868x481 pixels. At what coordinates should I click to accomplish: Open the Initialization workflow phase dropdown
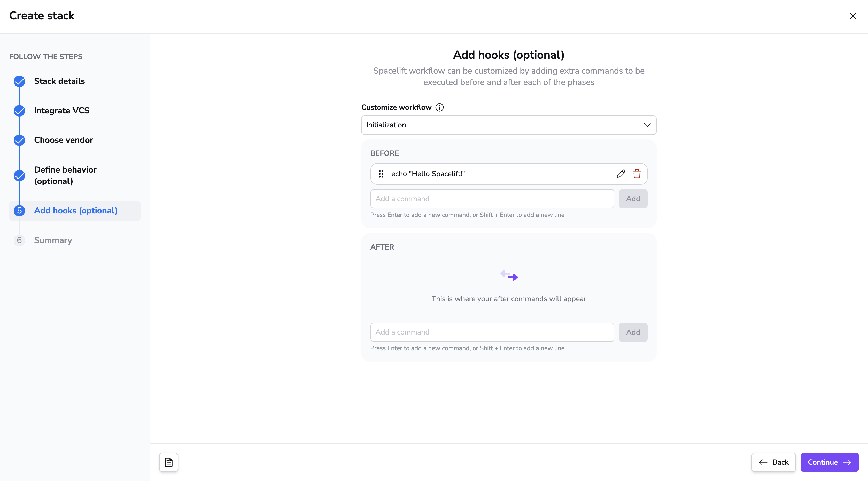[508, 125]
